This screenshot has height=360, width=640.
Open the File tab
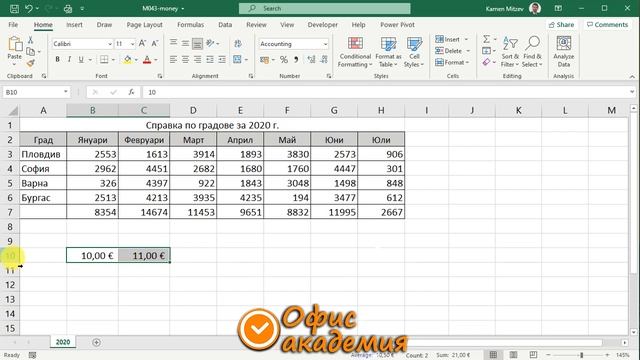[13, 25]
